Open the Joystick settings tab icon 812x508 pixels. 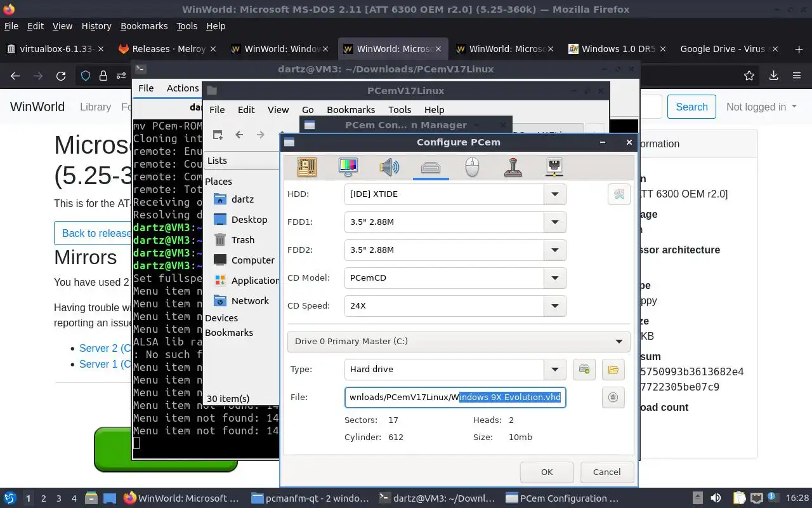pyautogui.click(x=513, y=167)
